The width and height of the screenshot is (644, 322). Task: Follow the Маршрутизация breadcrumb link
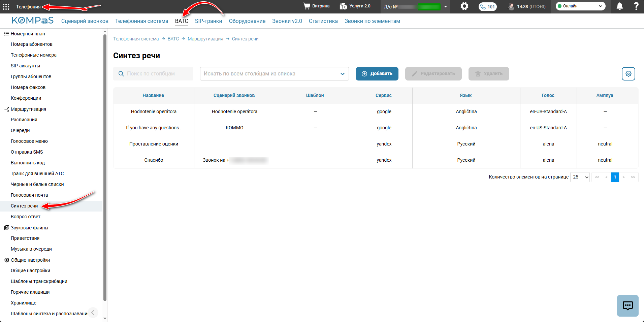[x=205, y=39]
